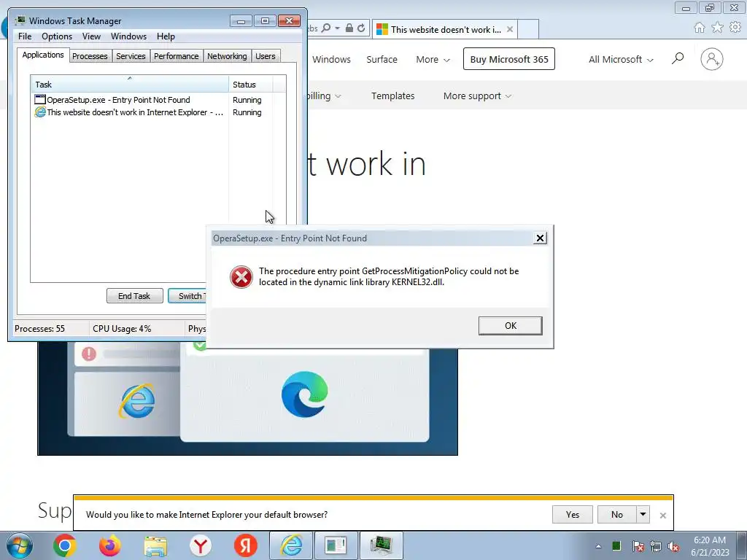Click Buy Microsoft 365 button
The image size is (747, 560).
508,59
